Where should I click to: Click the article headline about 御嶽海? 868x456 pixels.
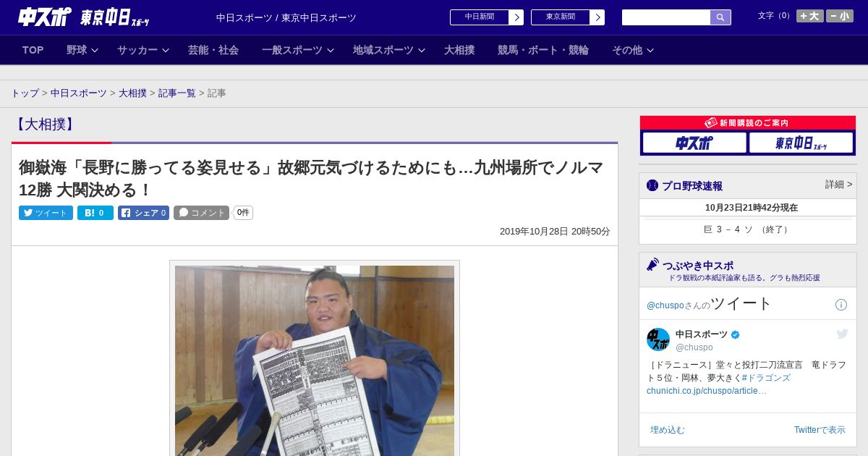pyautogui.click(x=311, y=179)
